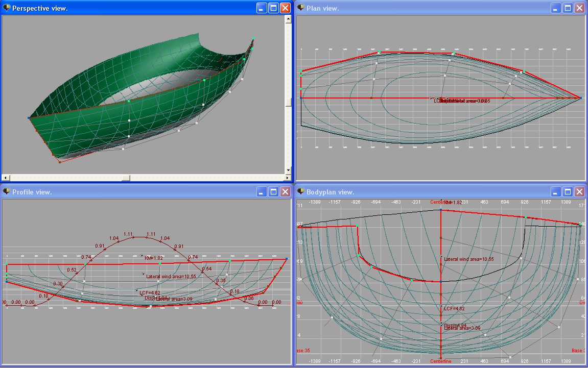Click the blue bow-tip control point in Profile view
This screenshot has height=368, width=588.
287,259
